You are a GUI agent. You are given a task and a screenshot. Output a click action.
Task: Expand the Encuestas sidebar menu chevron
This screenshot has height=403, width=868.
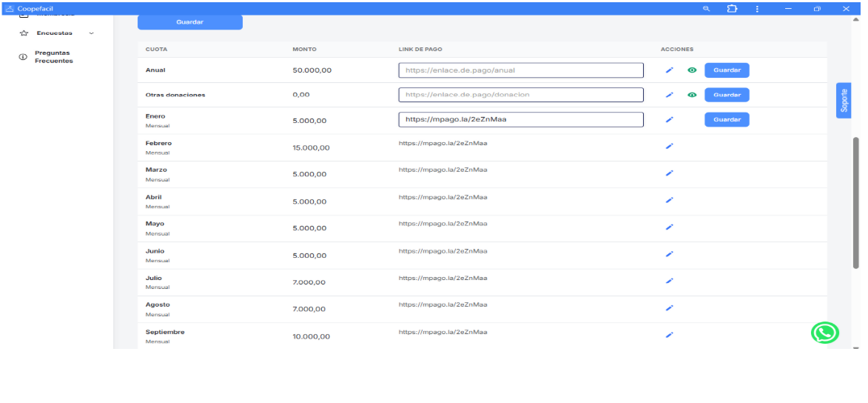[91, 33]
